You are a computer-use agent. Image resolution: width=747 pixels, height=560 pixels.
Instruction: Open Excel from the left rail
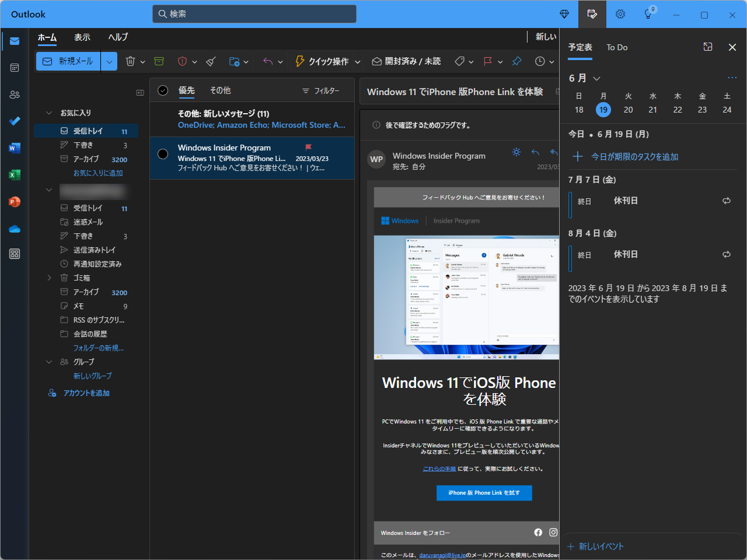click(14, 174)
